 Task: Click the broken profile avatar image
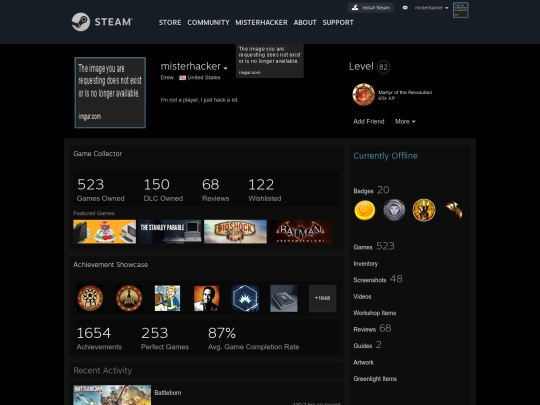110,93
